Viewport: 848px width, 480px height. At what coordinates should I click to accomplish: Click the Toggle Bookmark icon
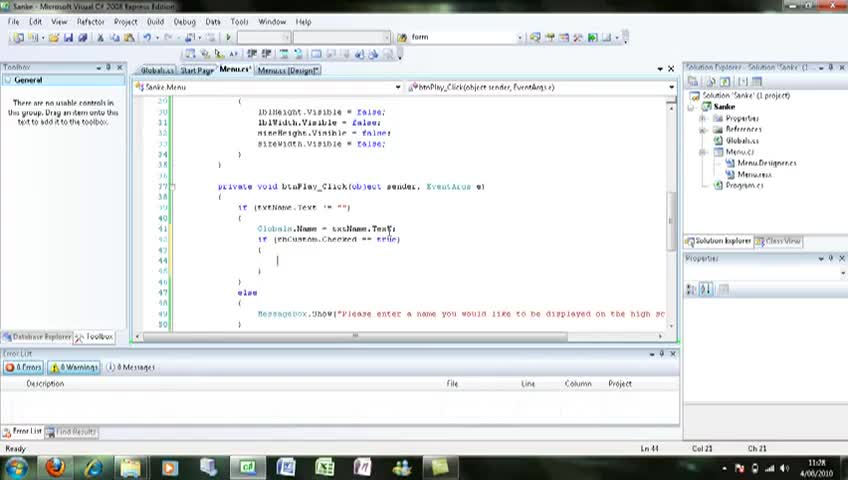tap(316, 54)
